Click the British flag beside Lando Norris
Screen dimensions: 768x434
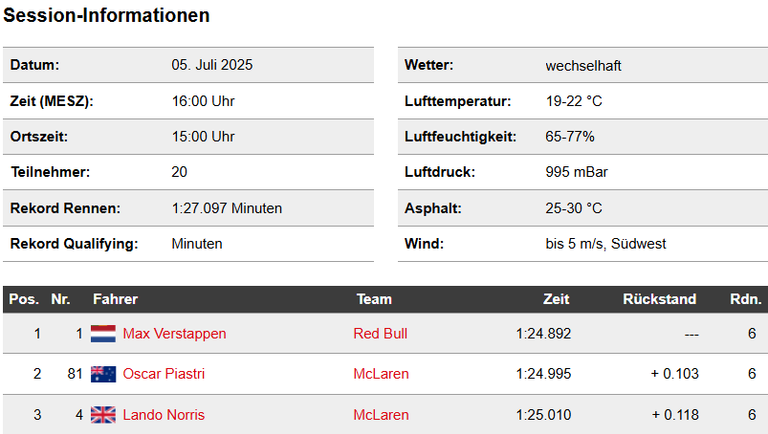tap(103, 415)
